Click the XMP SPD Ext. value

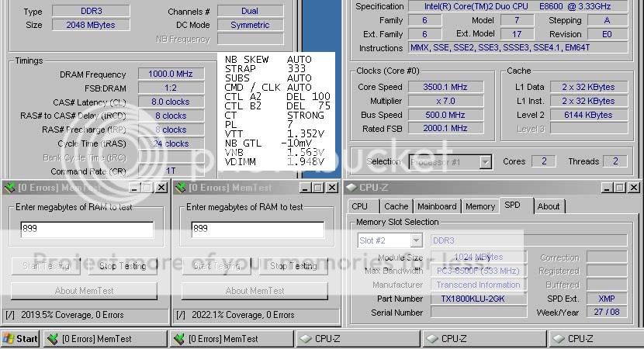coord(607,299)
